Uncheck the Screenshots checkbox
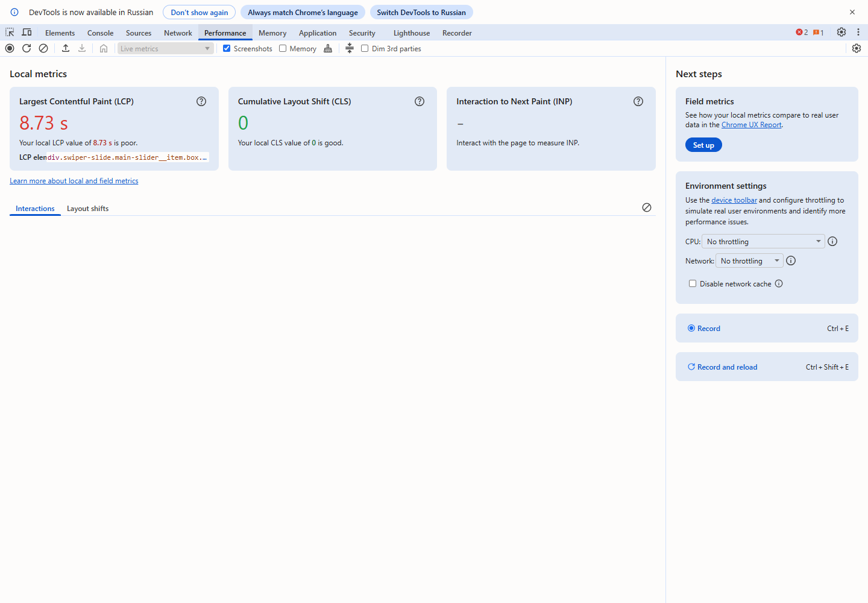 point(227,48)
